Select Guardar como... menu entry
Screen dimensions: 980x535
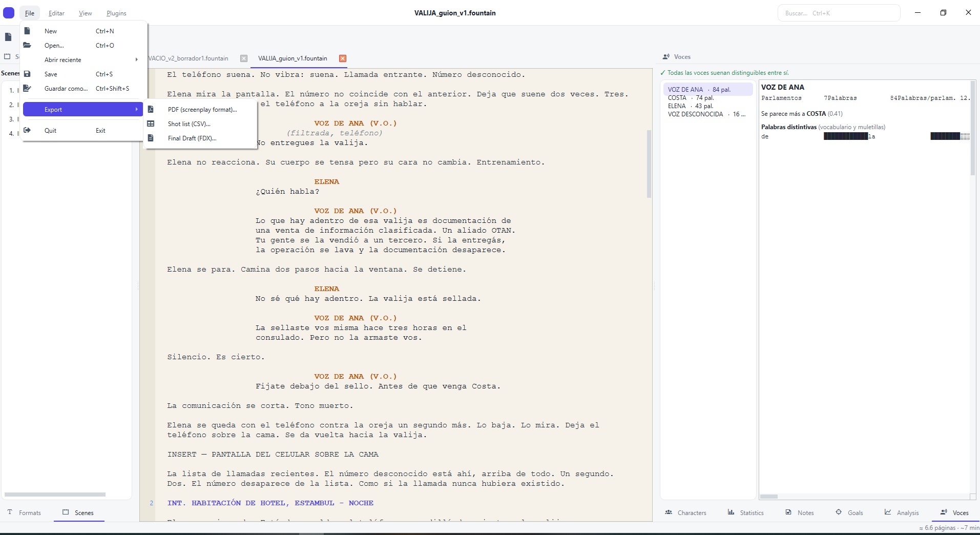pyautogui.click(x=82, y=88)
